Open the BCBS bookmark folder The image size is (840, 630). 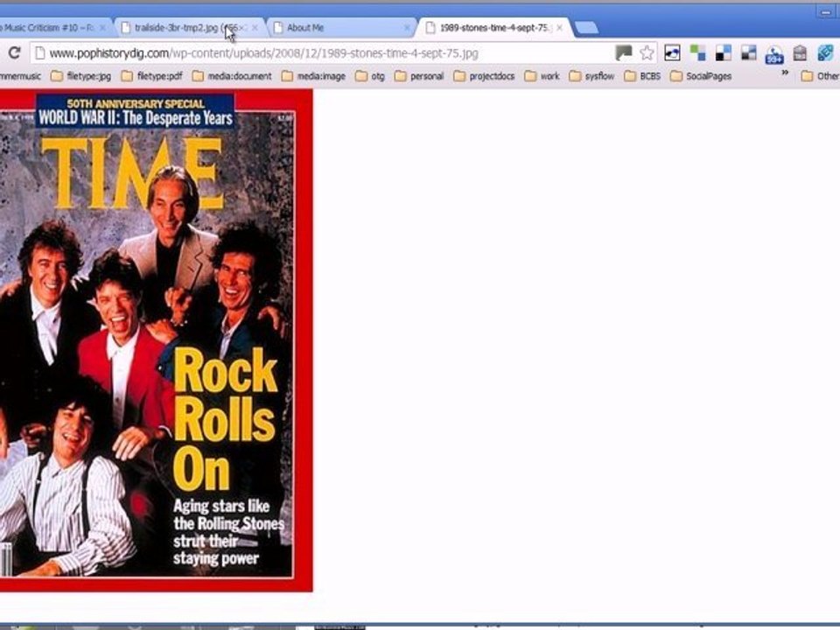coord(643,76)
